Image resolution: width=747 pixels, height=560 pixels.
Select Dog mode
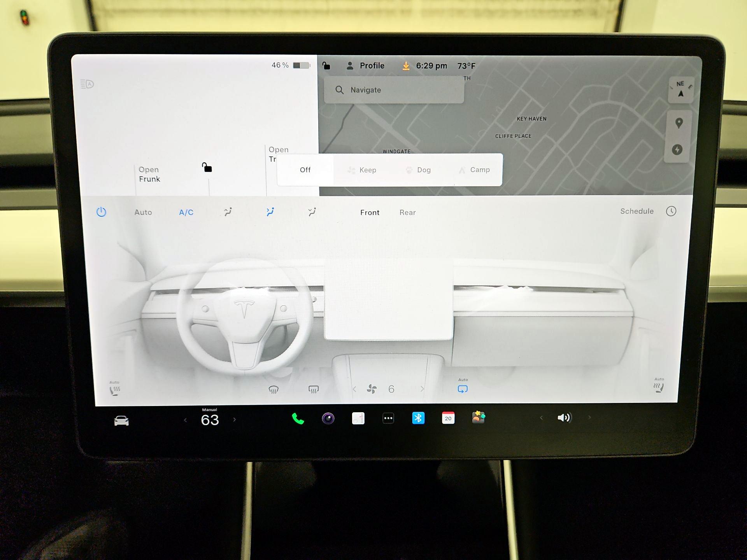pos(418,170)
